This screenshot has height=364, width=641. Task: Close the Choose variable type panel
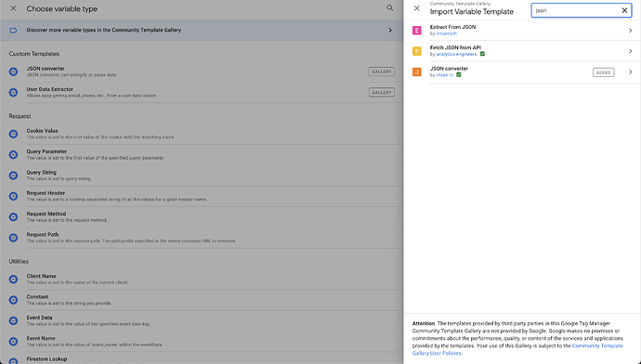[14, 8]
